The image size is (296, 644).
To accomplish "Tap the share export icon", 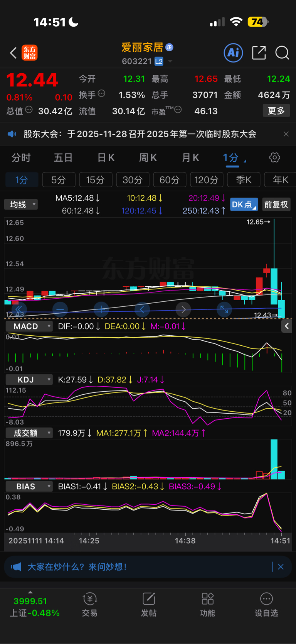I will (x=259, y=52).
